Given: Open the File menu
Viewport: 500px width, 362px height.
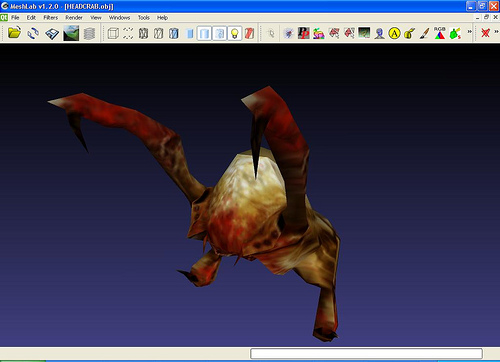Looking at the screenshot, I should point(15,18).
